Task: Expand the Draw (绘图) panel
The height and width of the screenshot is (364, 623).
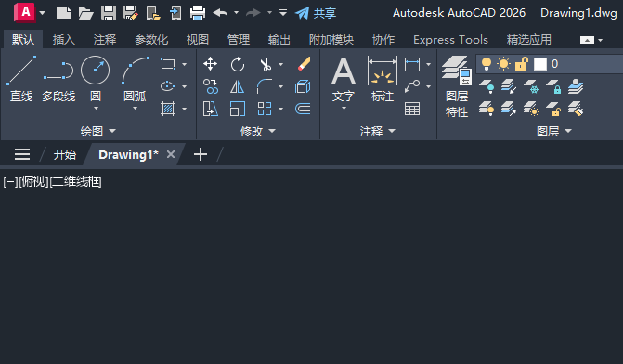Action: click(98, 131)
